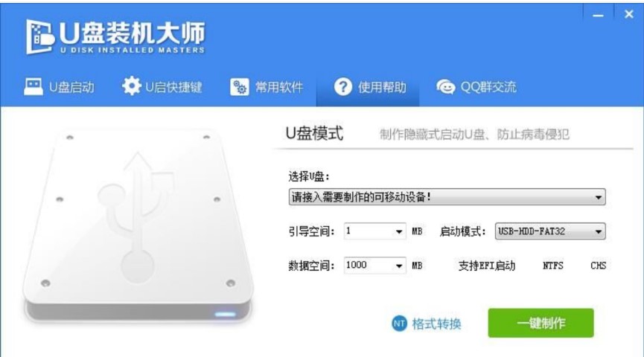Open U启快捷键 via the gear icon
This screenshot has height=357, width=644.
click(131, 86)
